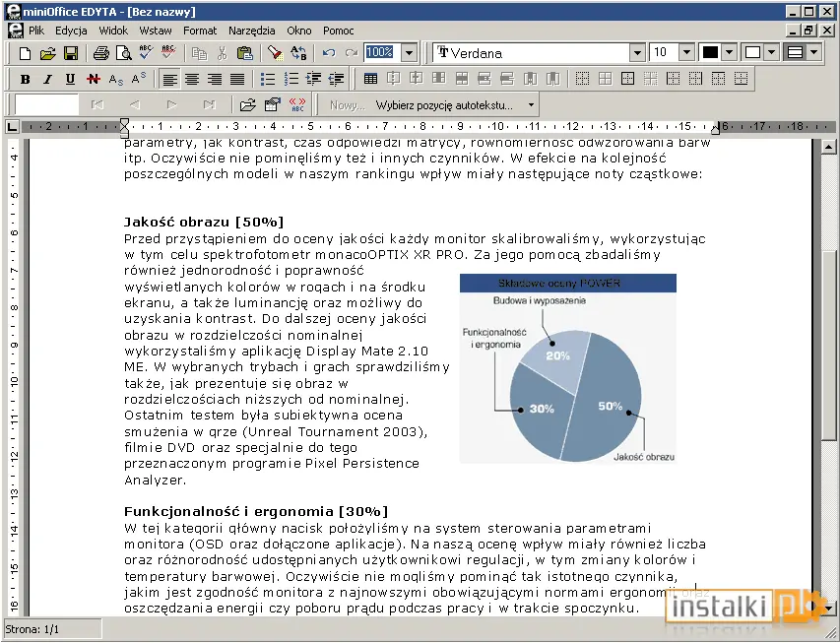Expand the 'Wybierz pozycję autotekstu...' dropdown

click(531, 105)
